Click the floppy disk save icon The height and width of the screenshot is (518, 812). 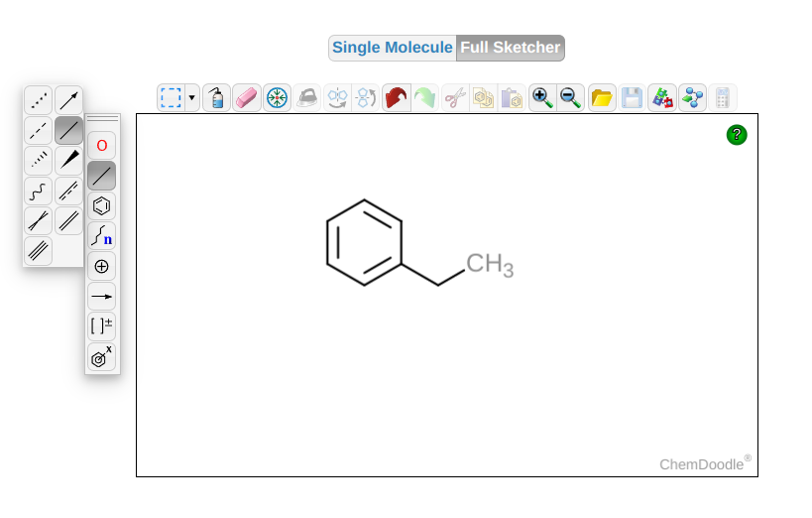tap(632, 97)
